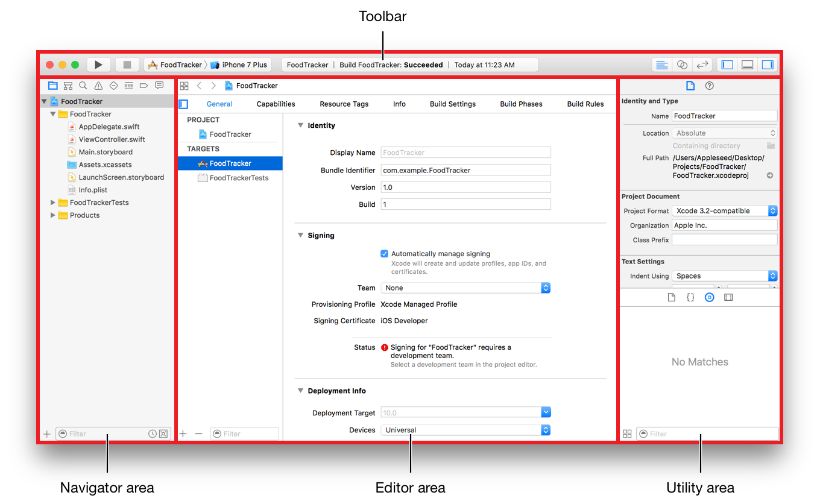Open the Report navigator
This screenshot has width=820, height=504.
click(x=159, y=86)
